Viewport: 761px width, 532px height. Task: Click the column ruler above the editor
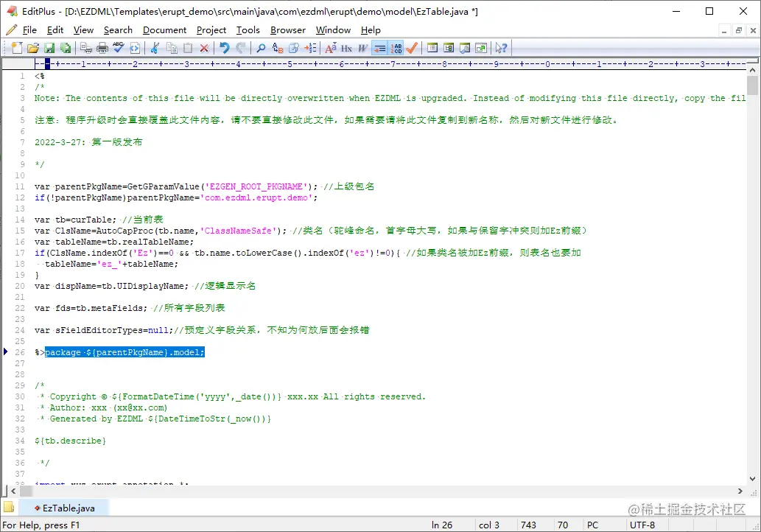click(x=390, y=63)
